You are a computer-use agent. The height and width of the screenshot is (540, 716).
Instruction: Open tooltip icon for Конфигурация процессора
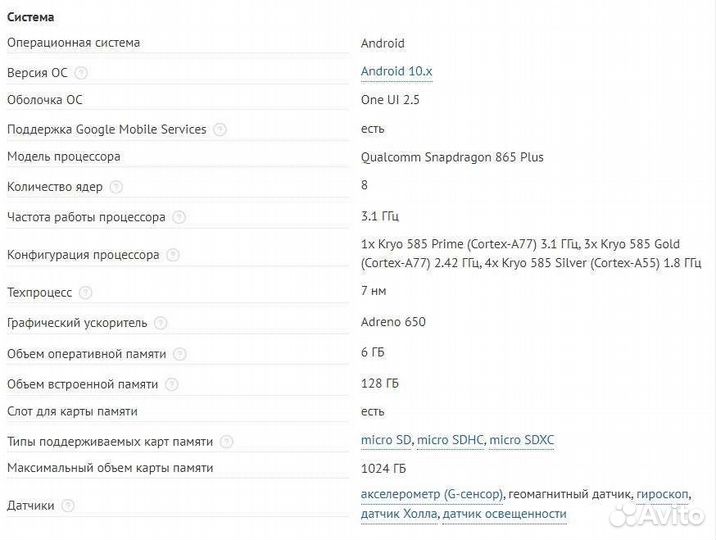tap(172, 255)
